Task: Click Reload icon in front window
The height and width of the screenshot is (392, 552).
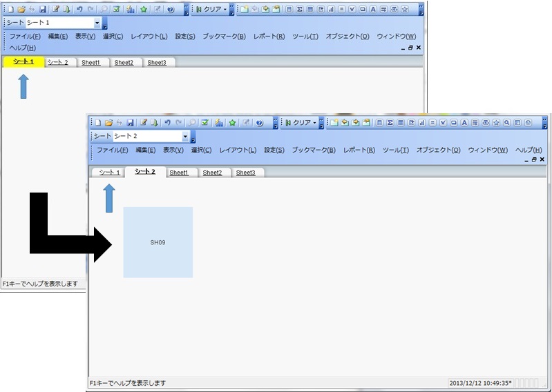Action: click(154, 123)
